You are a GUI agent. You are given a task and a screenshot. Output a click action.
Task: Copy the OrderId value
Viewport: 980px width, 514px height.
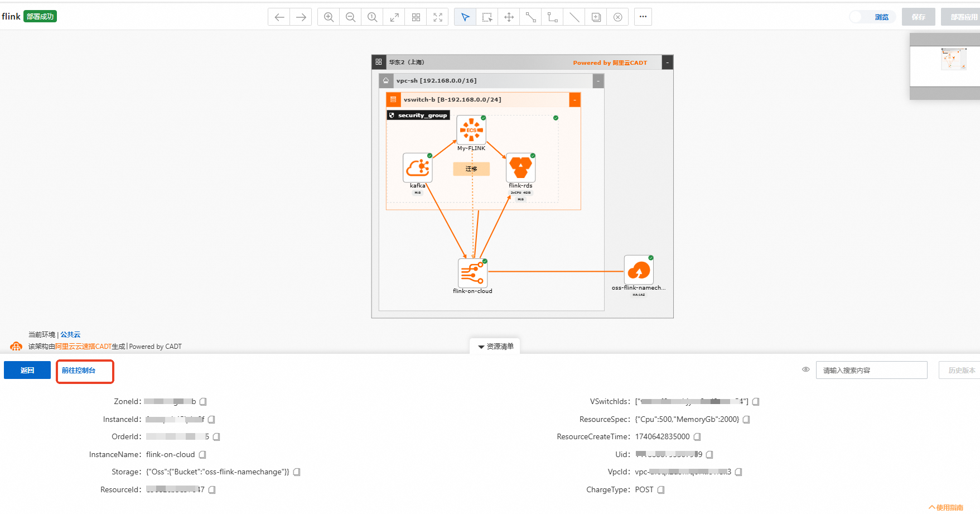click(216, 437)
